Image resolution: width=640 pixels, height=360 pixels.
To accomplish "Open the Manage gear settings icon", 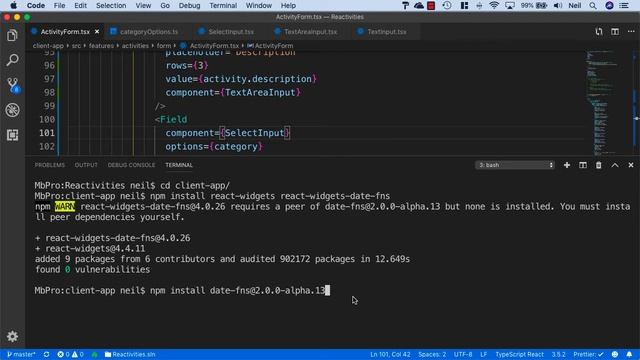I will pos(12,336).
